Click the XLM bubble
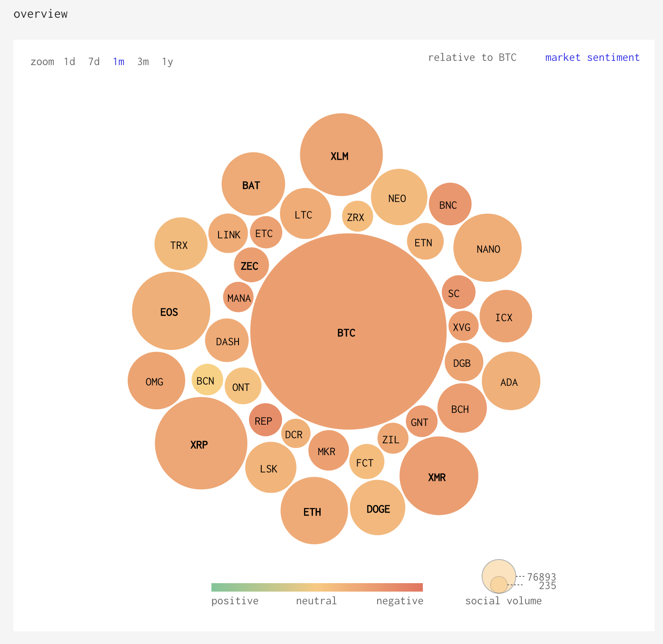Screen dimensions: 663x644 tap(341, 155)
